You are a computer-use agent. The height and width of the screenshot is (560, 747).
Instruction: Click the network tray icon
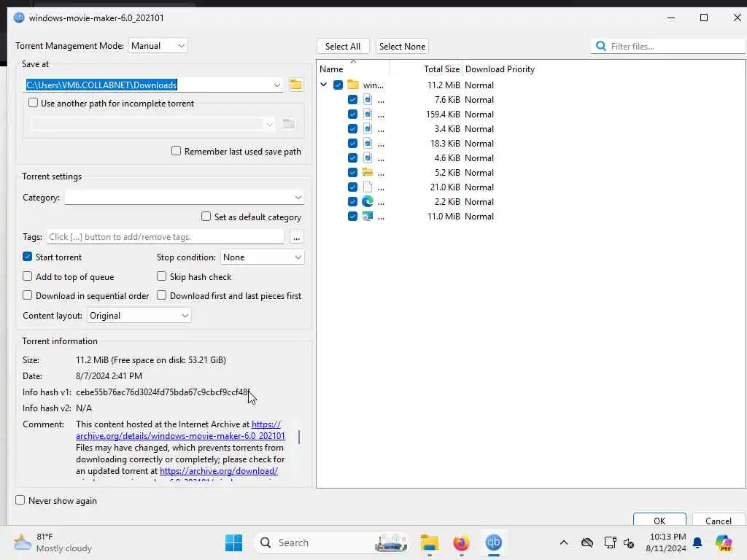click(610, 542)
